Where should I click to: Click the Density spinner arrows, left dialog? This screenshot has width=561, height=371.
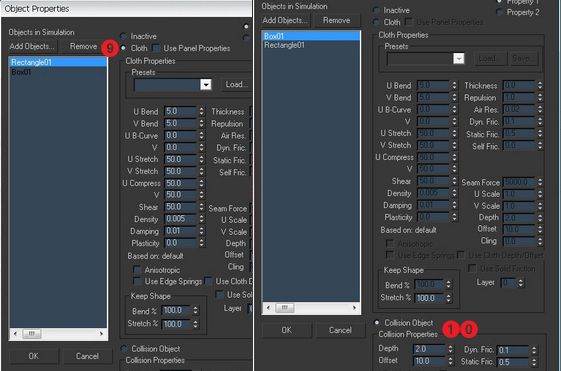pos(202,219)
